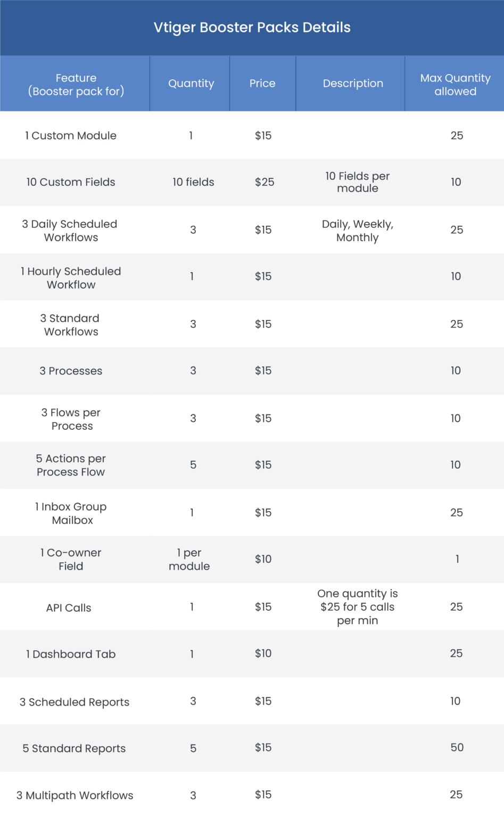Select the 10 Custom Fields row label
This screenshot has height=818, width=504.
(x=71, y=182)
